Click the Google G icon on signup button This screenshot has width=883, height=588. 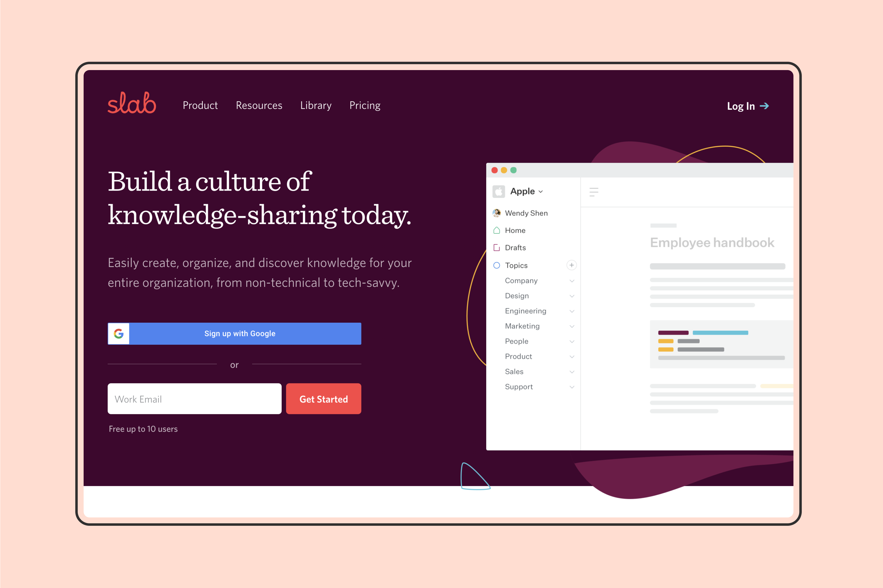[119, 333]
